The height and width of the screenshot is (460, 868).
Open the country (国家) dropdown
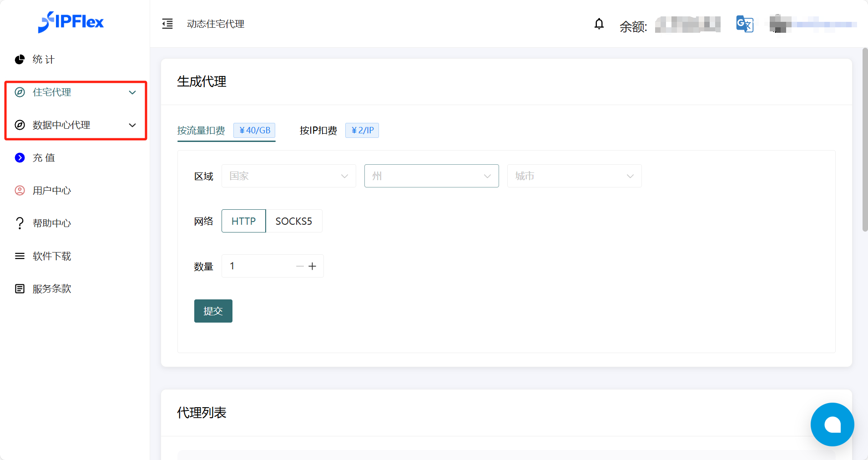288,176
